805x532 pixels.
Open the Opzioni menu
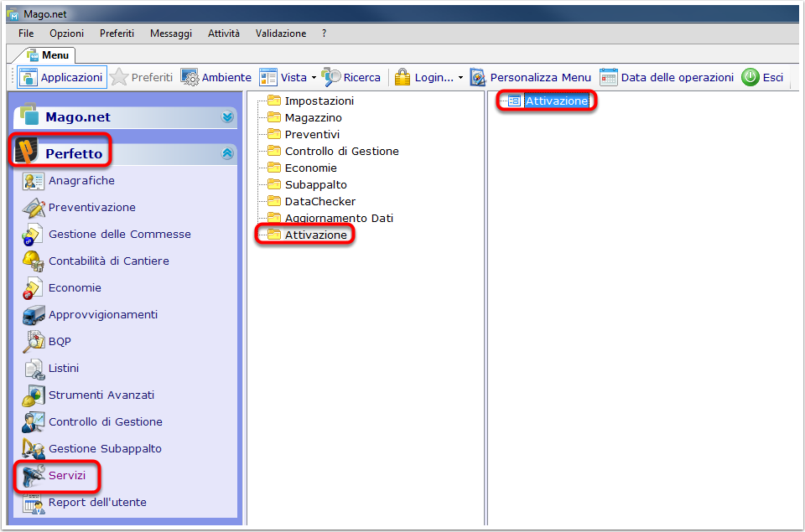(66, 34)
